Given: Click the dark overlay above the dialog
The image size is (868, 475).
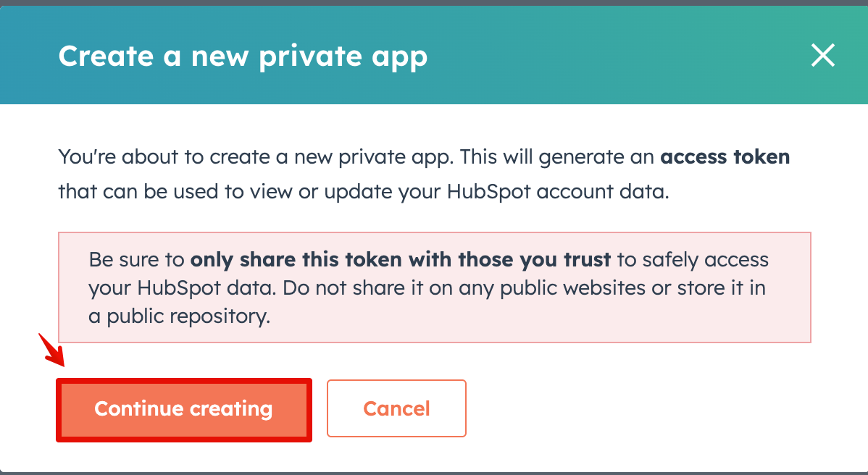Looking at the screenshot, I should coord(434,3).
